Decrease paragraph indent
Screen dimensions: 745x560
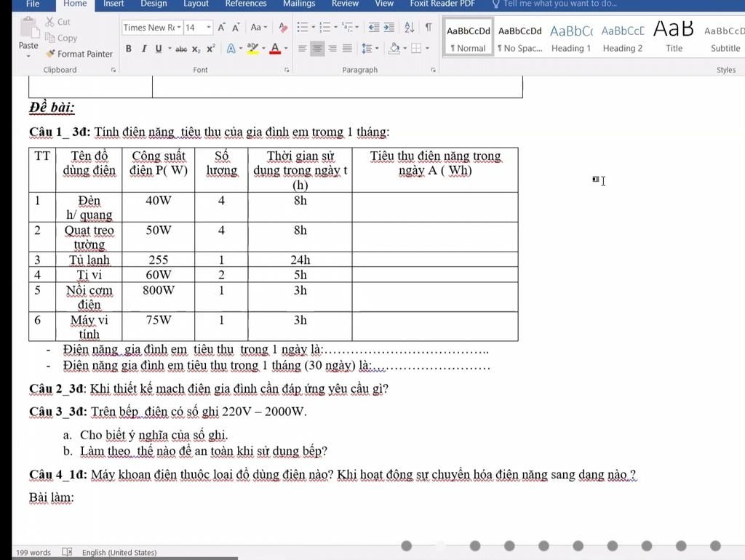[374, 27]
